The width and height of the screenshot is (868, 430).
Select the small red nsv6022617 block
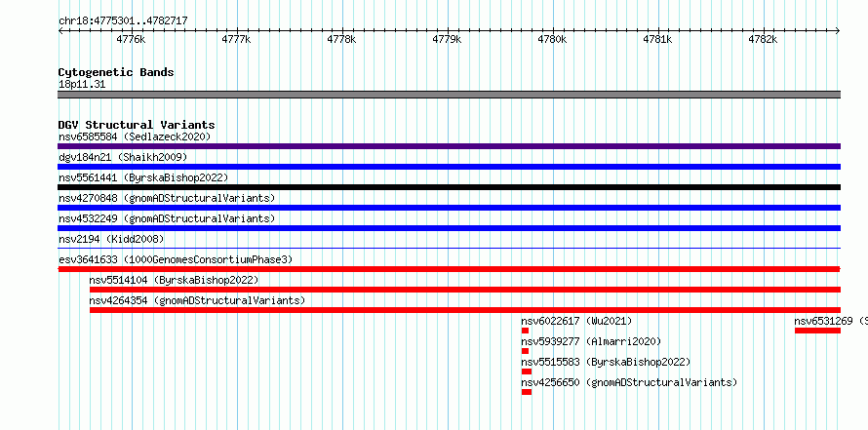point(525,331)
